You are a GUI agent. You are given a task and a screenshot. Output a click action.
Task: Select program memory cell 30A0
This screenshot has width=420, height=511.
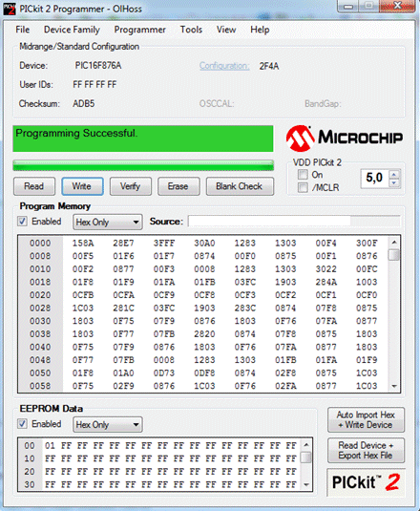(x=204, y=244)
